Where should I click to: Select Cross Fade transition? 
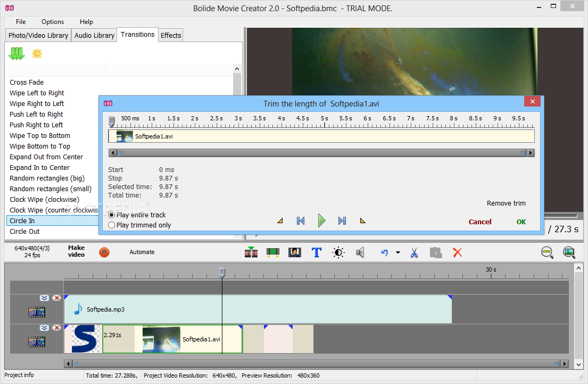tap(27, 82)
